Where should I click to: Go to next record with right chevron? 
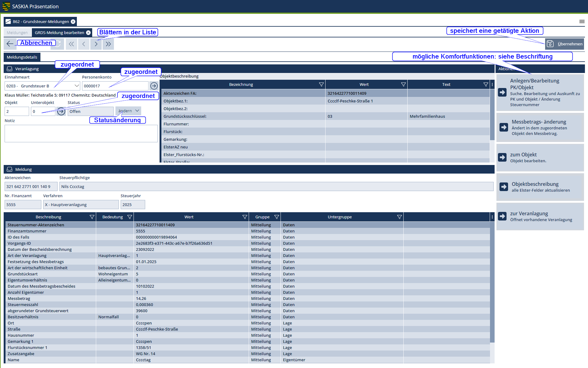pyautogui.click(x=96, y=44)
